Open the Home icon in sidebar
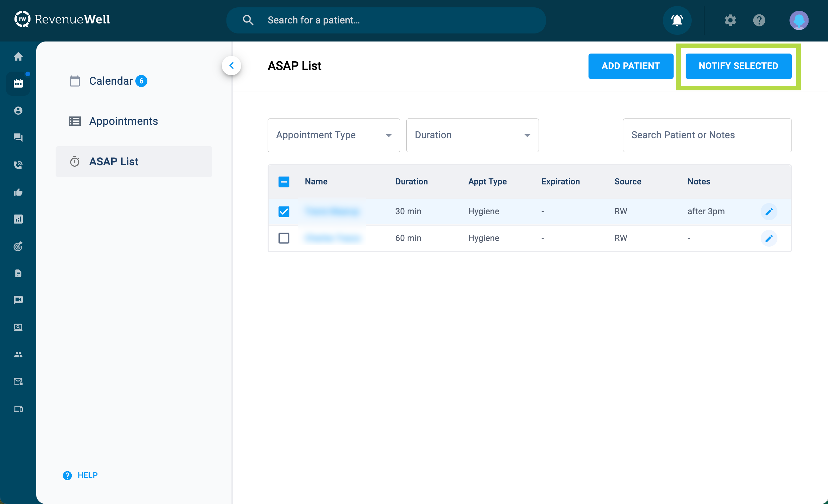 point(18,57)
